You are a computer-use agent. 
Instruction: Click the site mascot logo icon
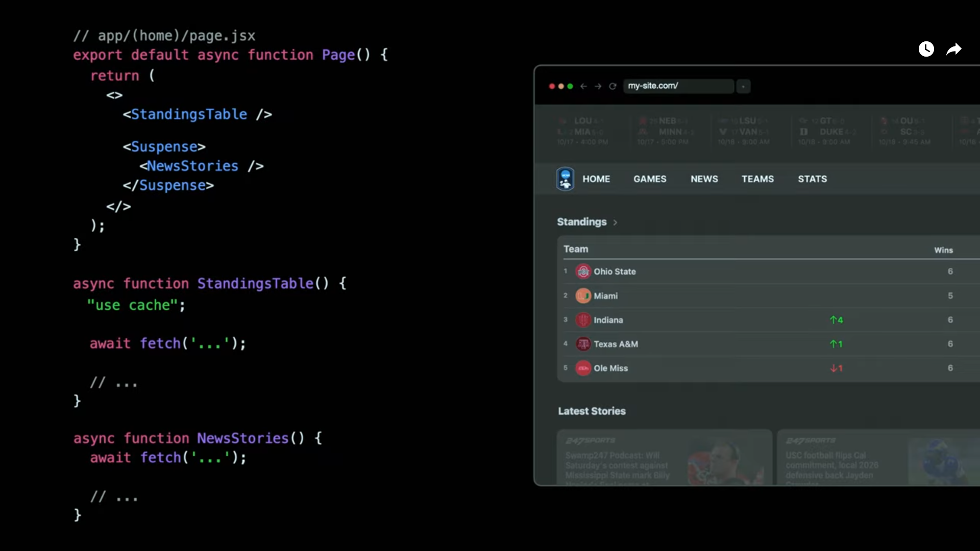coord(565,179)
